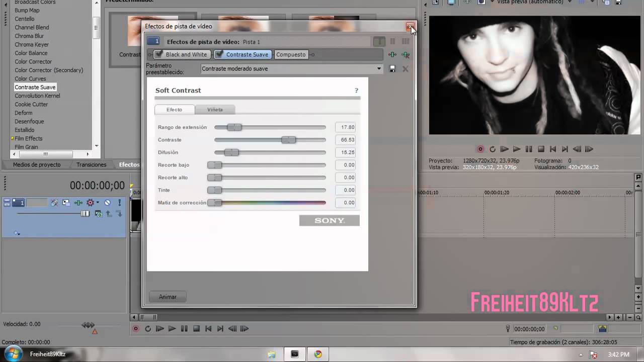The width and height of the screenshot is (644, 362).
Task: Go to start in preview window
Action: [553, 149]
